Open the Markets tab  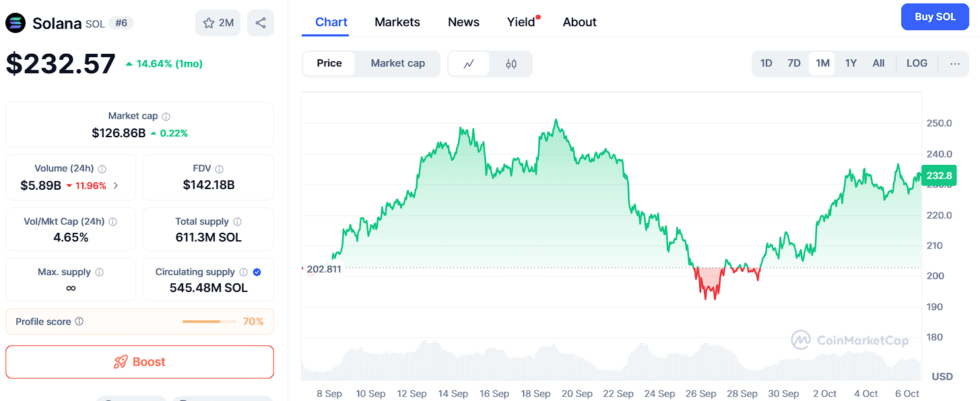point(397,22)
